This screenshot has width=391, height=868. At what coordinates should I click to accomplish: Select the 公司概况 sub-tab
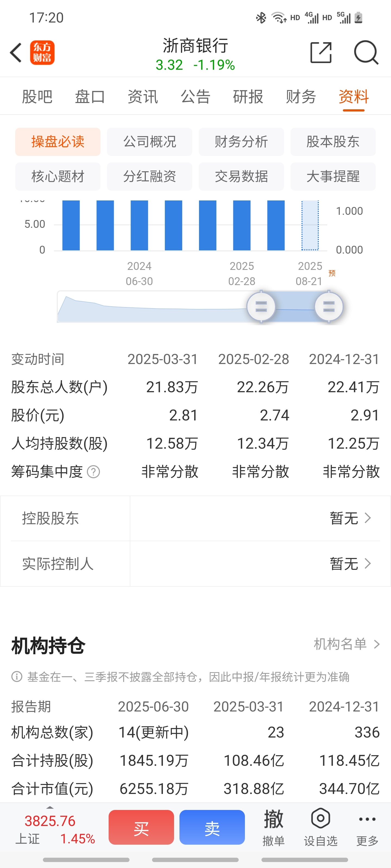[x=149, y=142]
